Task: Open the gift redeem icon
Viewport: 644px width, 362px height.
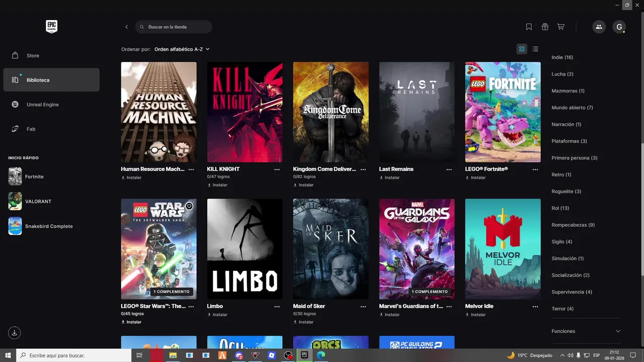Action: [x=545, y=27]
